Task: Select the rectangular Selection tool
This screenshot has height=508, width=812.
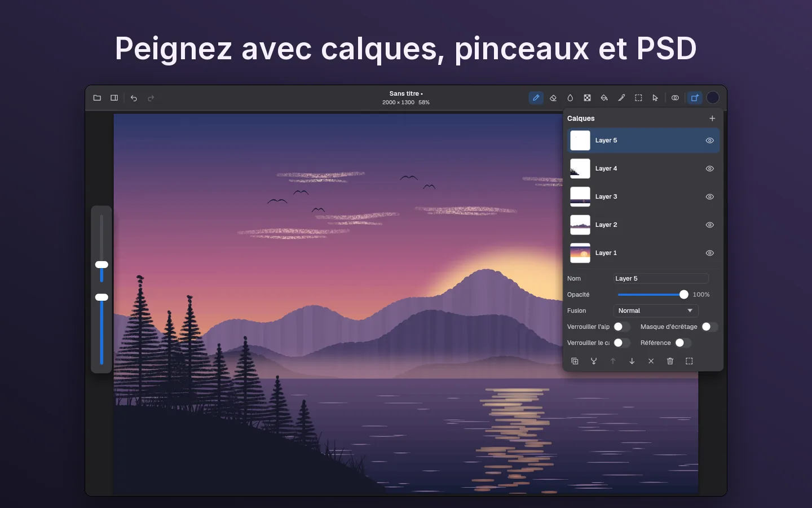Action: (638, 98)
